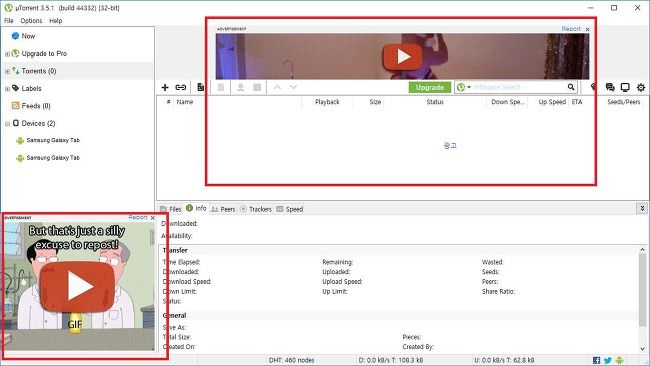
Task: Sort by Size column header
Action: 375,102
